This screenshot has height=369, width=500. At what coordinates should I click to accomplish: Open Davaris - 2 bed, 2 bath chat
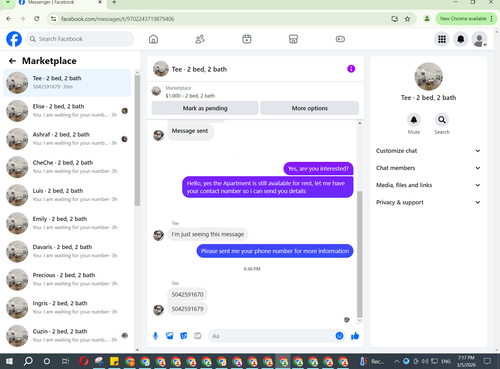(67, 251)
